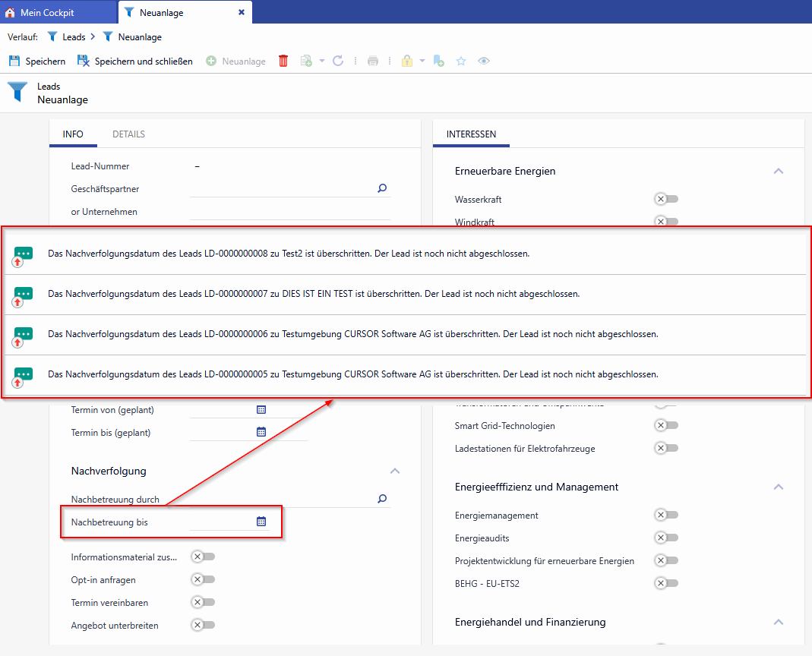The image size is (812, 656).
Task: Click the eye icon in toolbar
Action: tap(484, 61)
